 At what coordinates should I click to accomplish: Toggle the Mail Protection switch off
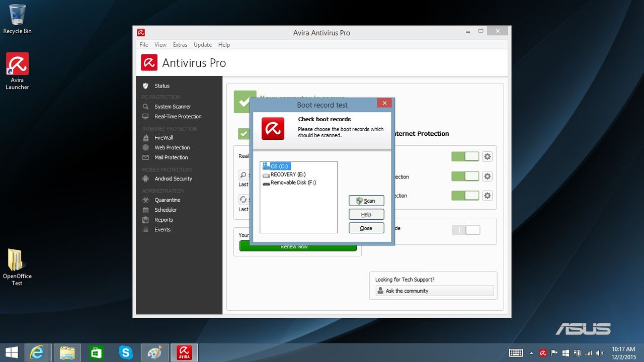(465, 196)
